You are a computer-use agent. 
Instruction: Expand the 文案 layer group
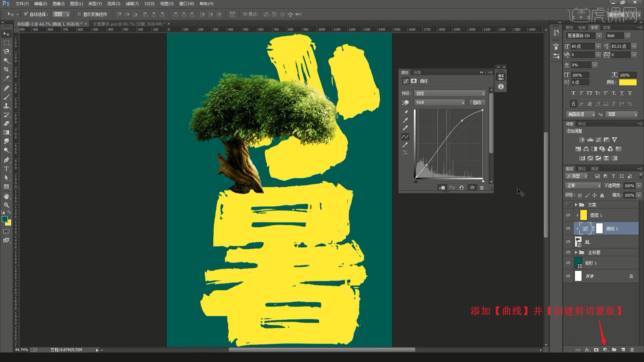pyautogui.click(x=576, y=205)
